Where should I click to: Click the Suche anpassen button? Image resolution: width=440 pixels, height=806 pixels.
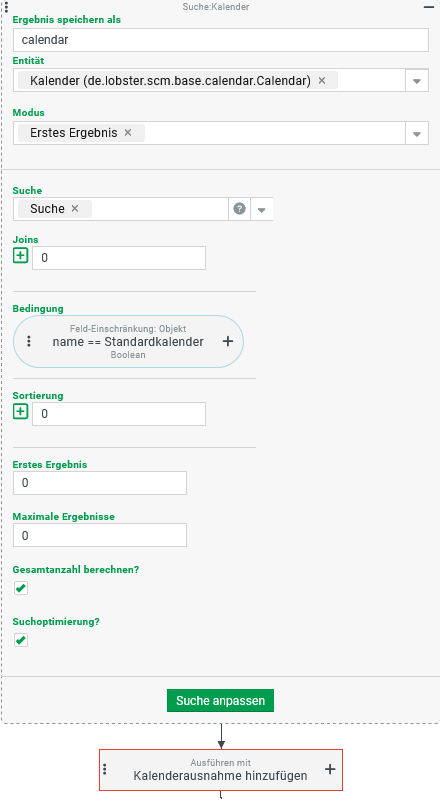pyautogui.click(x=221, y=701)
